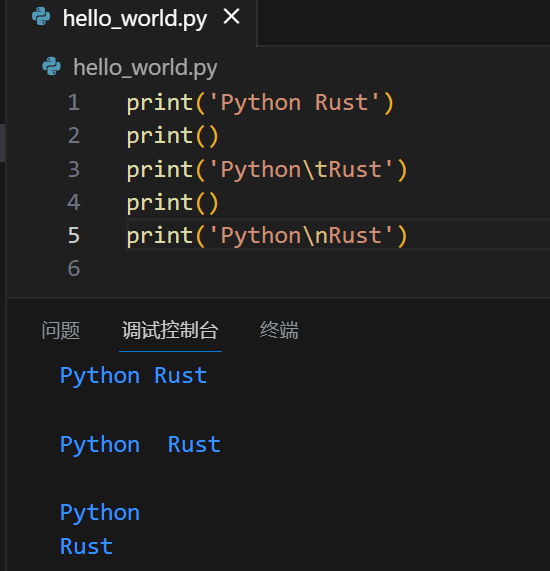Click the code print('Python\nRust') on line 5
This screenshot has height=571, width=550.
(267, 236)
